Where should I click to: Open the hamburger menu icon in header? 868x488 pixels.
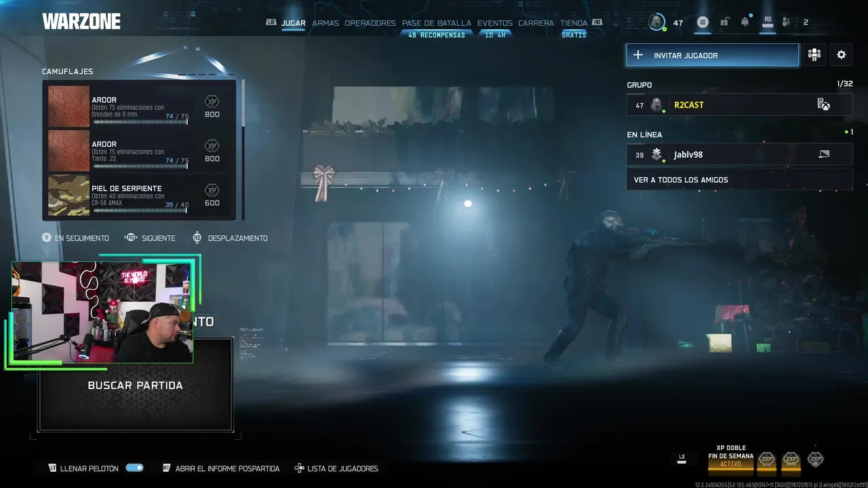click(703, 22)
